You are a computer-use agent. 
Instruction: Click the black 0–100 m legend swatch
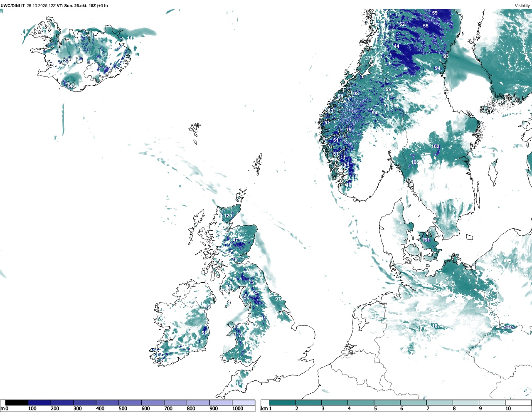point(17,402)
